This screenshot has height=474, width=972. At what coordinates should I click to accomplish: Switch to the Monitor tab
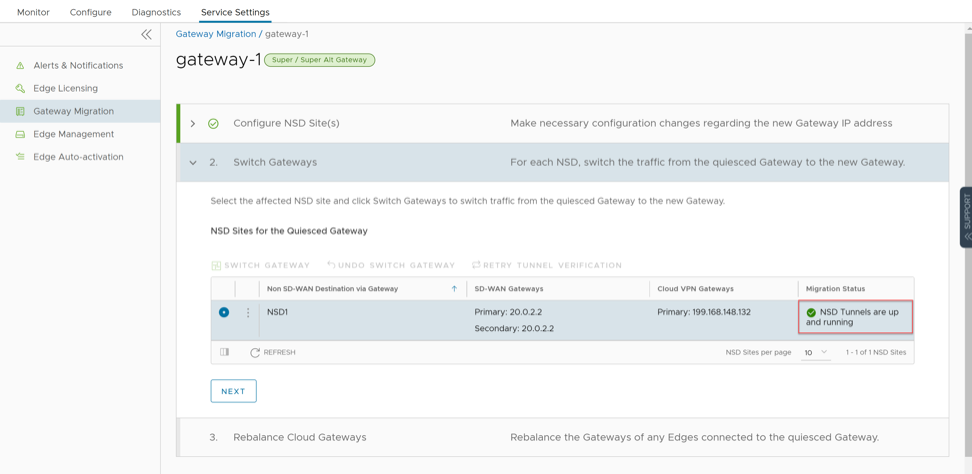[33, 12]
